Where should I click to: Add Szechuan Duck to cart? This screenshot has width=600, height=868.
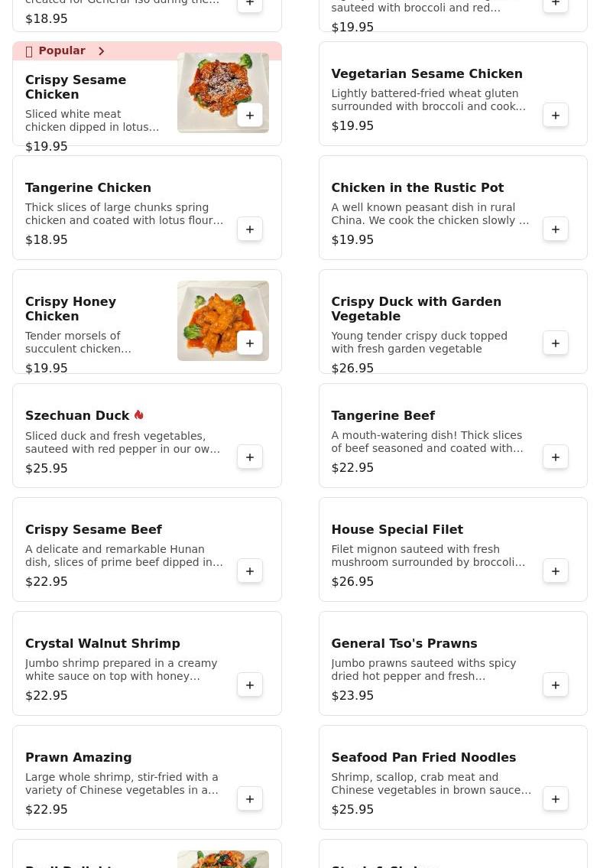tap(250, 457)
